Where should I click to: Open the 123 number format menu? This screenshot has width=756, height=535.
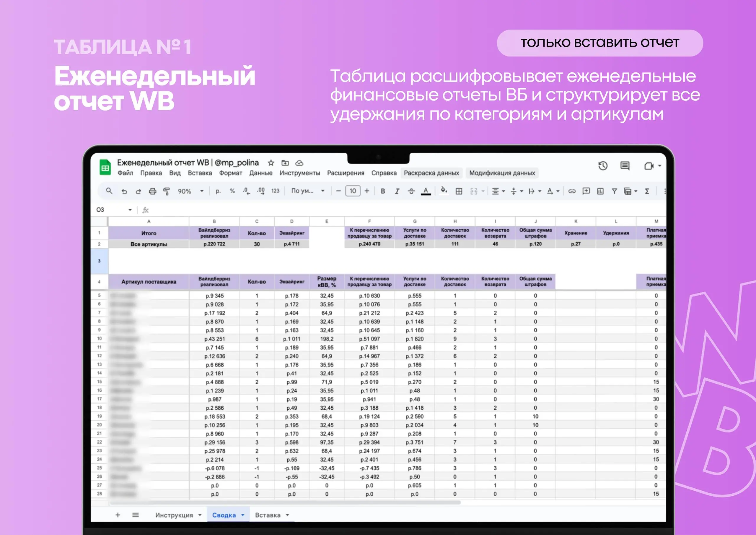point(275,191)
